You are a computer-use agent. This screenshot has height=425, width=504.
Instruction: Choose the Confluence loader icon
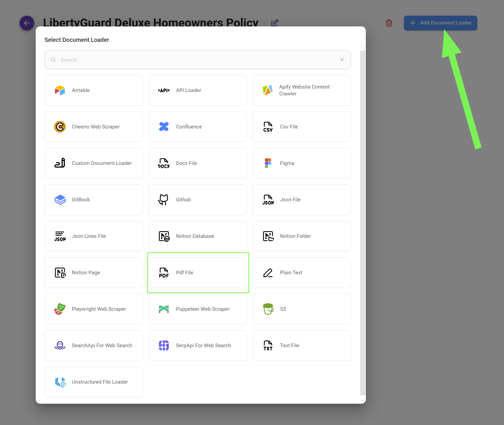point(164,127)
